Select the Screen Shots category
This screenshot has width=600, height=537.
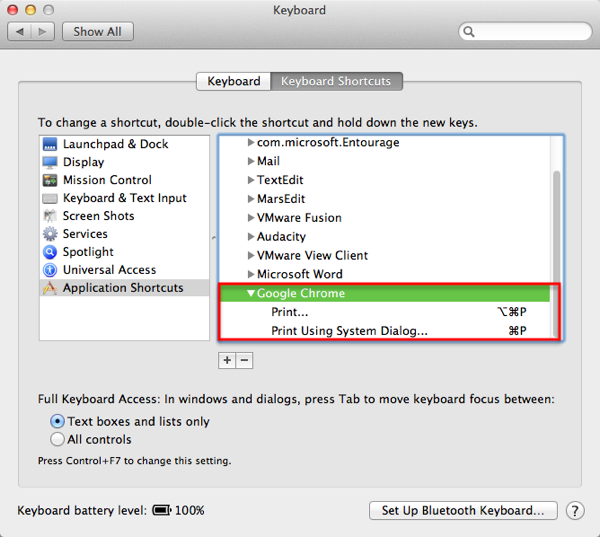coord(124,216)
